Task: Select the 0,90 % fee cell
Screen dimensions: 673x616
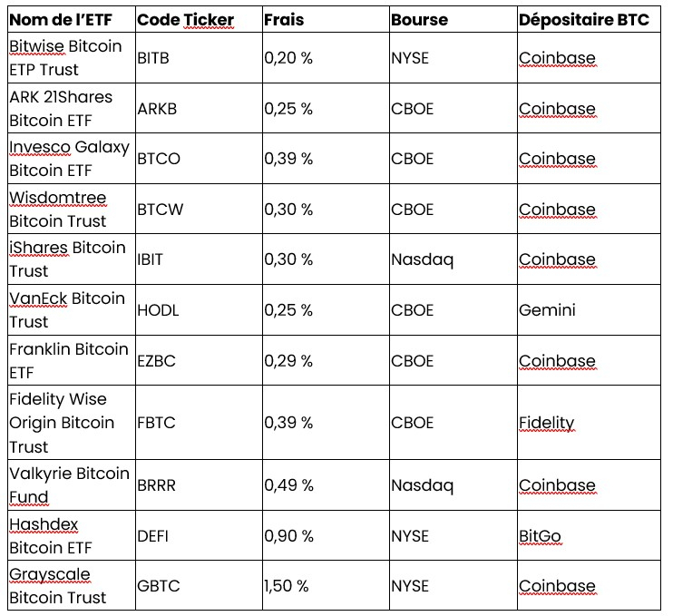Action: [288, 536]
